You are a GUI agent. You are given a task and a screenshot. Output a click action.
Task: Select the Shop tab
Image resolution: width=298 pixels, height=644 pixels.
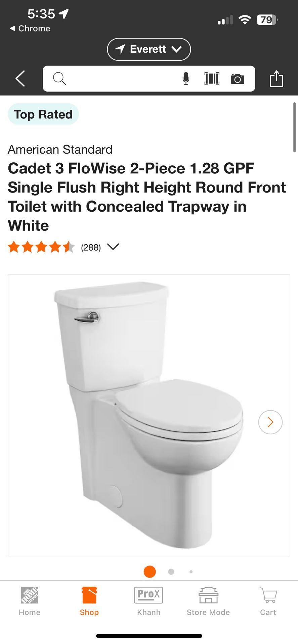89,602
